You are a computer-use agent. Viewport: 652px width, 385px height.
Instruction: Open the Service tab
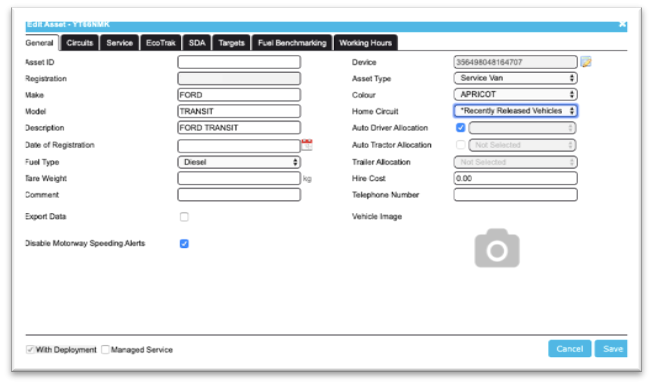[119, 43]
